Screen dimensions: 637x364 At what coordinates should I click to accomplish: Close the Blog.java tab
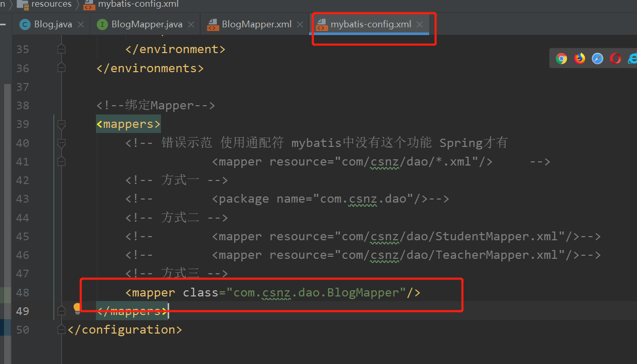click(x=81, y=25)
